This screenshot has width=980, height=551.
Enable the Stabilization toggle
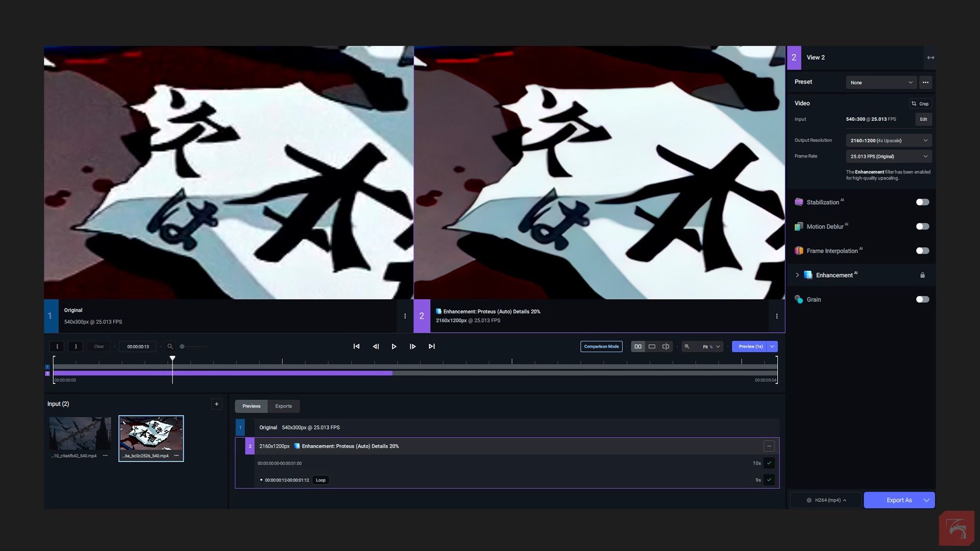(922, 203)
